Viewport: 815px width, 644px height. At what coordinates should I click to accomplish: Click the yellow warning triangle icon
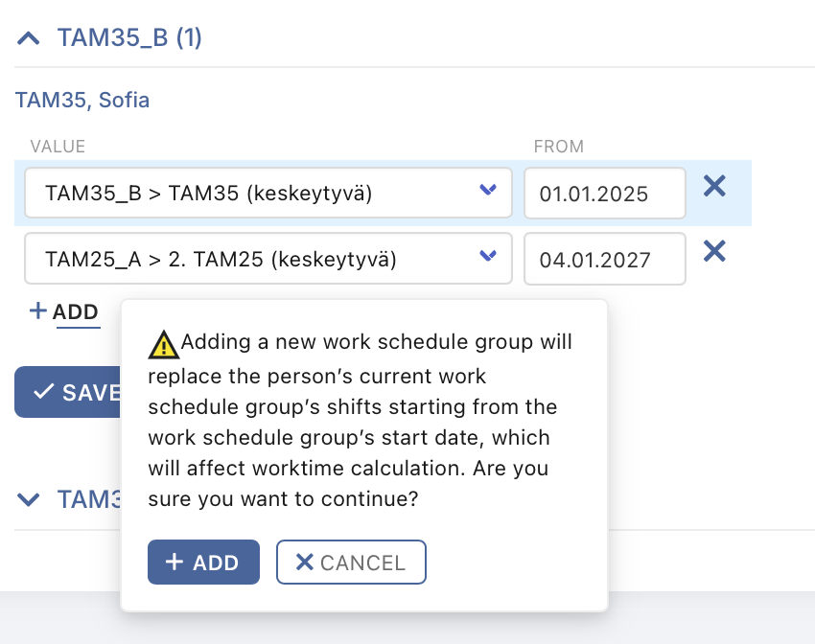(164, 345)
